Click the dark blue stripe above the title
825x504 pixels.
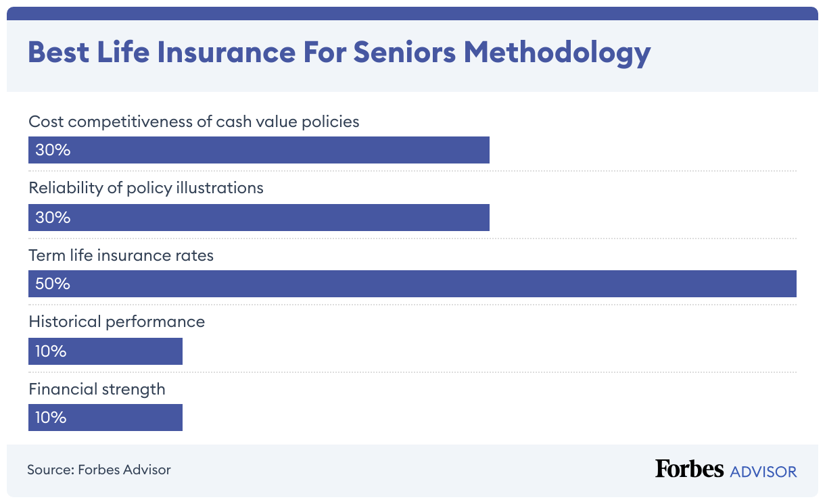point(412,14)
